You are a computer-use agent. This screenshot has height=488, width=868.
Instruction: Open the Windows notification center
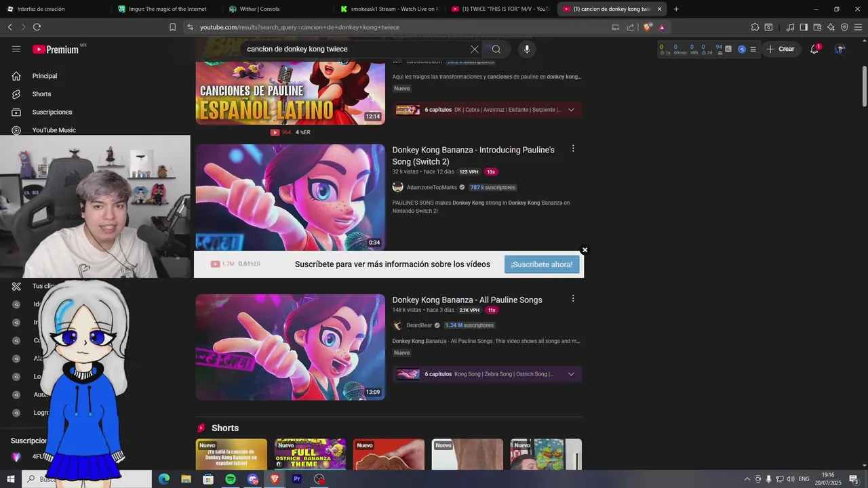click(x=854, y=479)
